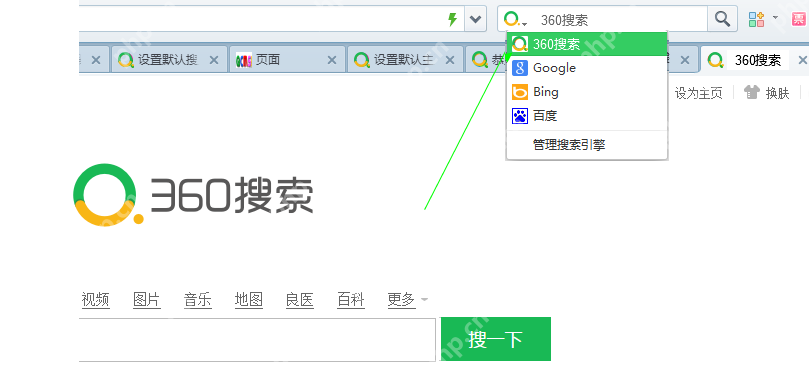Image resolution: width=809 pixels, height=376 pixels.
Task: Click the 360搜索 logo on the page
Action: 193,194
